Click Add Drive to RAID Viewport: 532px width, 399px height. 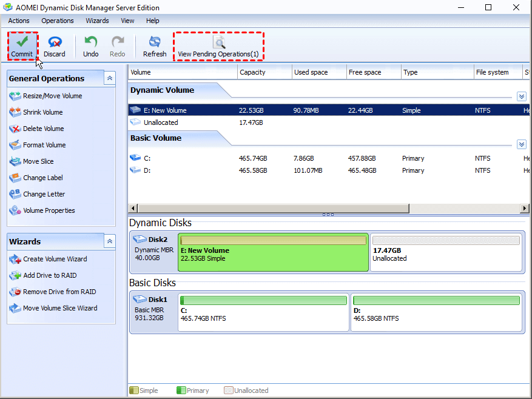[x=50, y=275]
